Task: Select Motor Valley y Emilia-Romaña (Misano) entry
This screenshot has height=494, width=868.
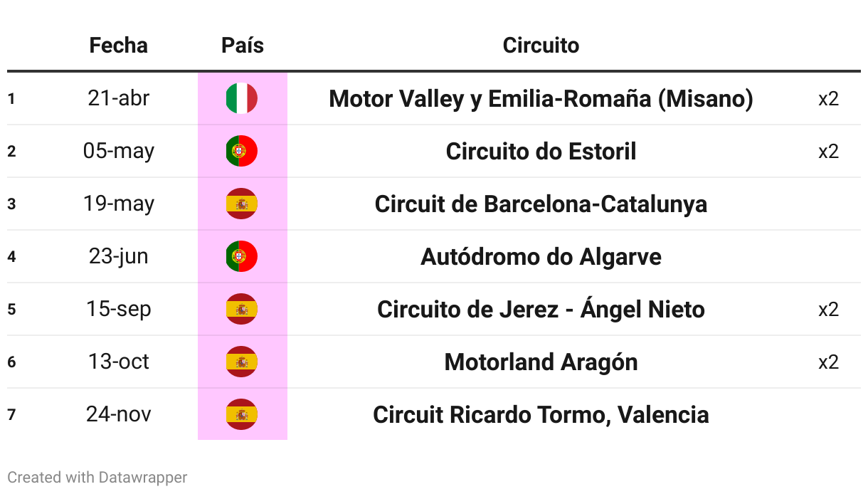Action: pyautogui.click(x=541, y=98)
